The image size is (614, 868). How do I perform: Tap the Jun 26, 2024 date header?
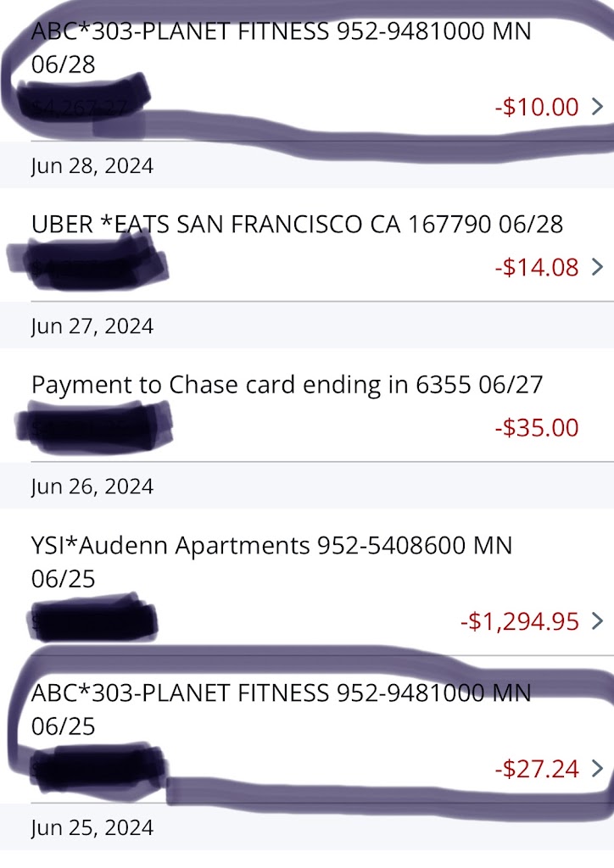(92, 487)
